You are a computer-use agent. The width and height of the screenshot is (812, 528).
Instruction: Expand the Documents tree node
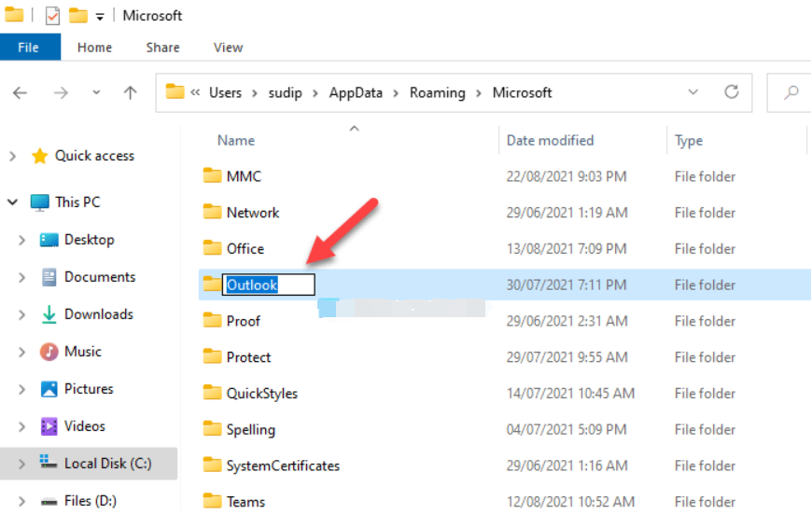pos(21,277)
